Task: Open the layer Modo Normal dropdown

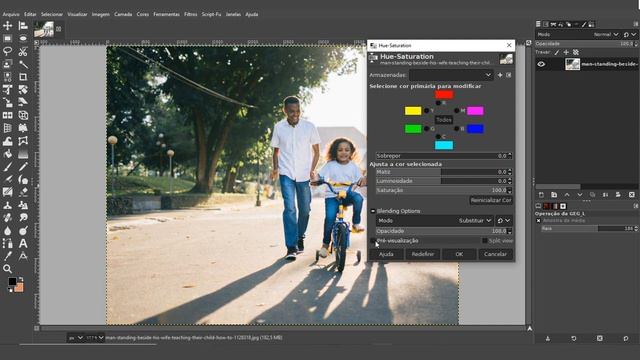Action: (x=578, y=35)
